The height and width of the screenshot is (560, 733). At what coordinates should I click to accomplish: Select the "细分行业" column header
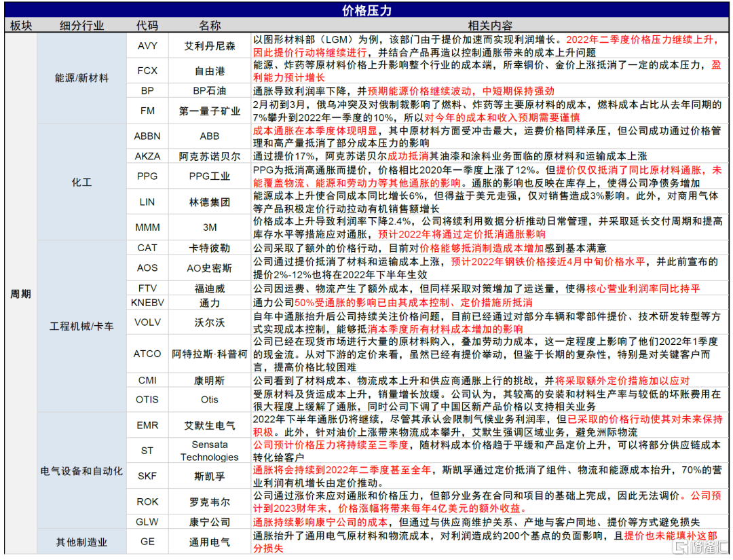82,26
